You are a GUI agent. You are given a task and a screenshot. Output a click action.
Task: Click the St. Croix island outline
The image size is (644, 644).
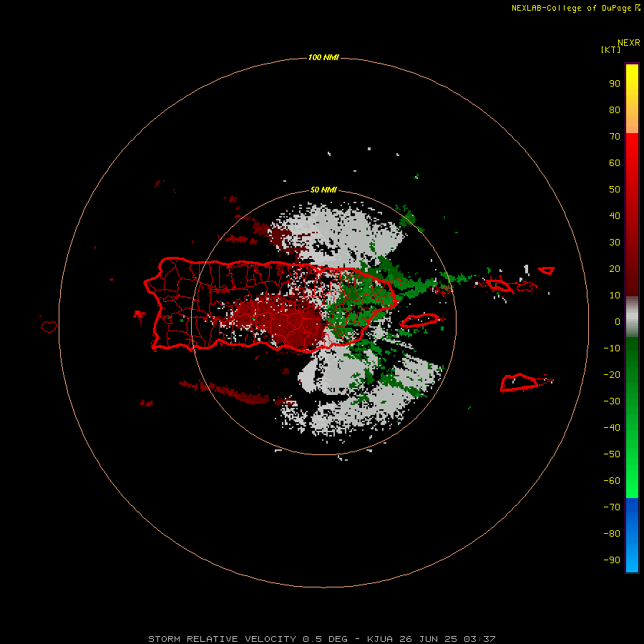[519, 382]
